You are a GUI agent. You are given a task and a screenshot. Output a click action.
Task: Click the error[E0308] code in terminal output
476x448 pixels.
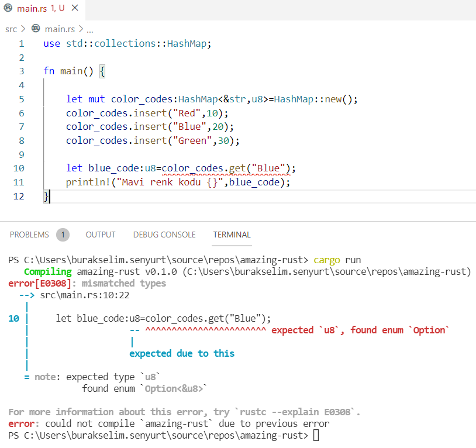[40, 283]
